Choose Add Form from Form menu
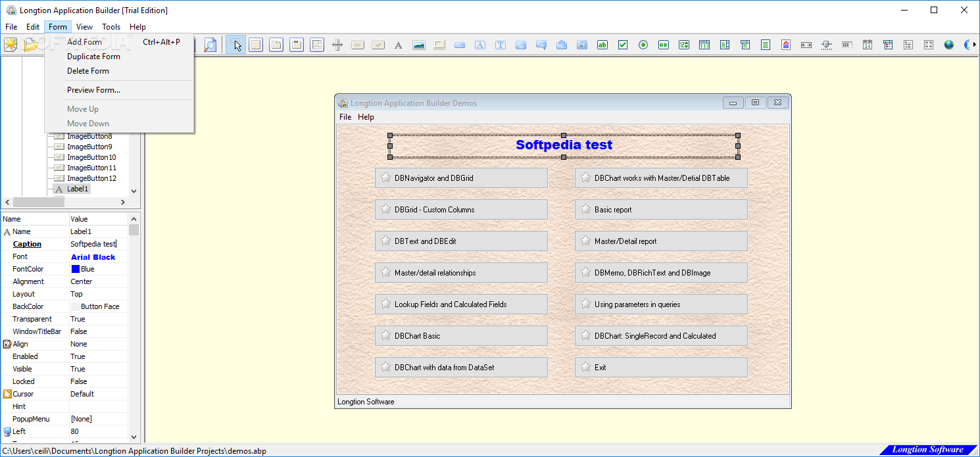This screenshot has height=457, width=980. (x=119, y=42)
